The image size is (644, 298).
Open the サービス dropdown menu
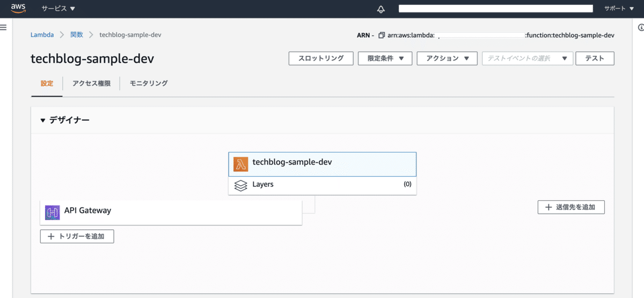58,9
